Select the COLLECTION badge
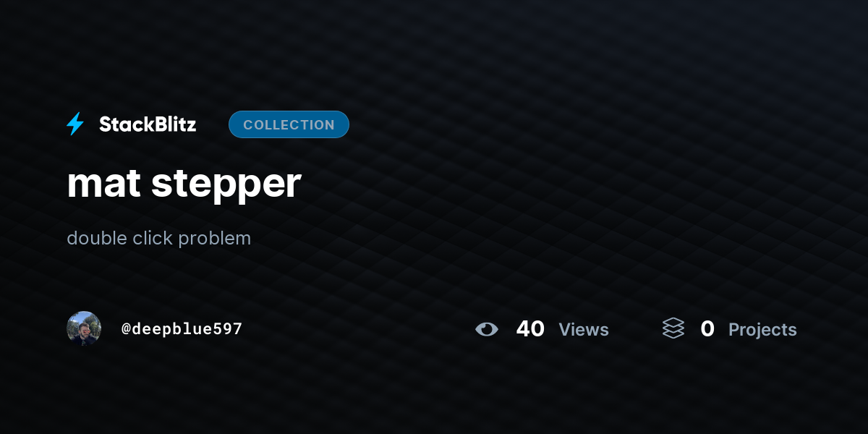Viewport: 868px width, 434px height. 289,124
